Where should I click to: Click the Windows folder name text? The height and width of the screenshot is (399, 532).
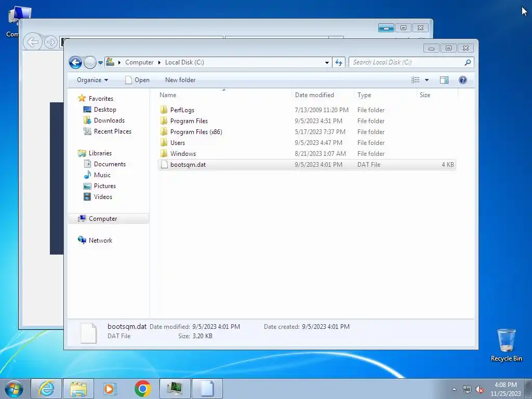183,153
